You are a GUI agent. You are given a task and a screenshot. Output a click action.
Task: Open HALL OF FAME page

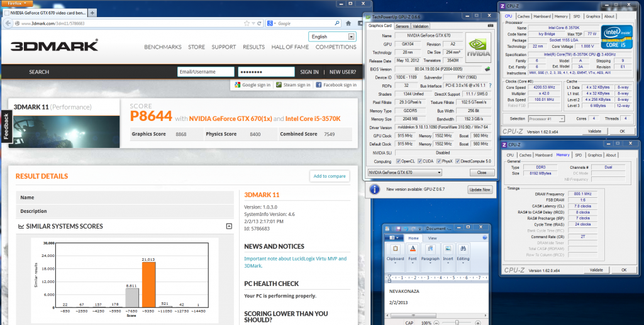290,47
